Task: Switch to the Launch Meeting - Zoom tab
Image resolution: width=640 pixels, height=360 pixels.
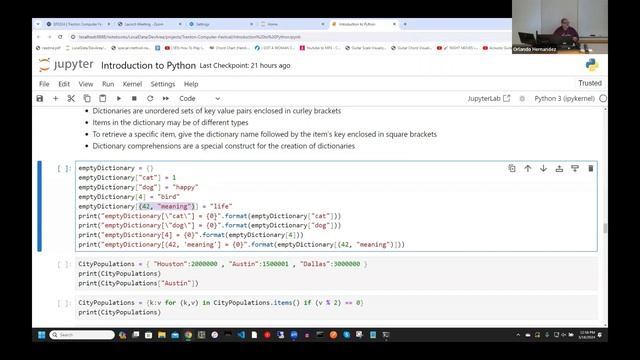Action: (x=149, y=24)
